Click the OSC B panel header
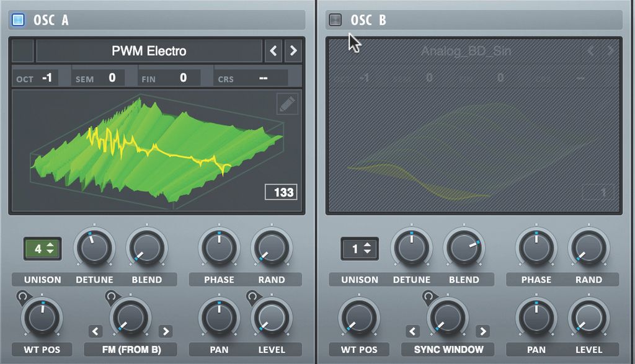 [471, 19]
